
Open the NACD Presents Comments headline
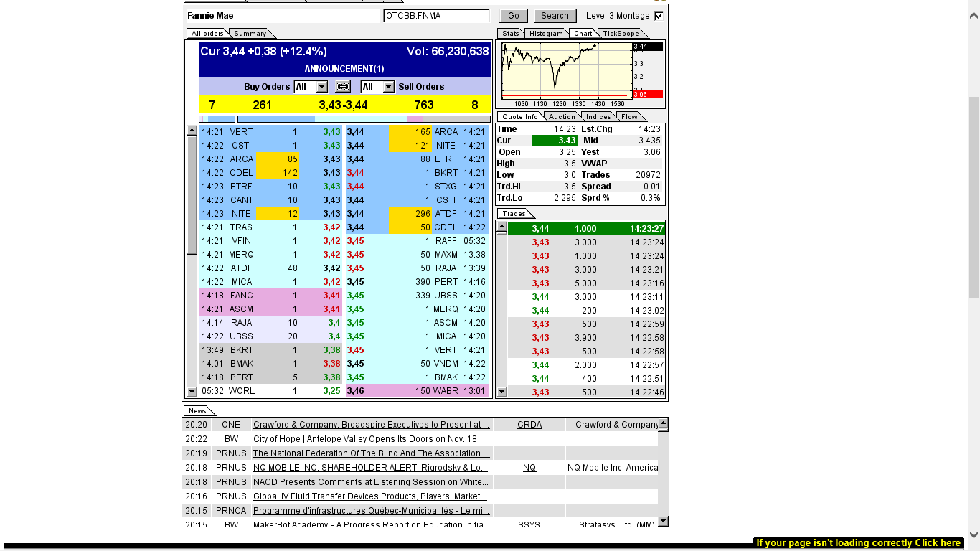click(372, 482)
